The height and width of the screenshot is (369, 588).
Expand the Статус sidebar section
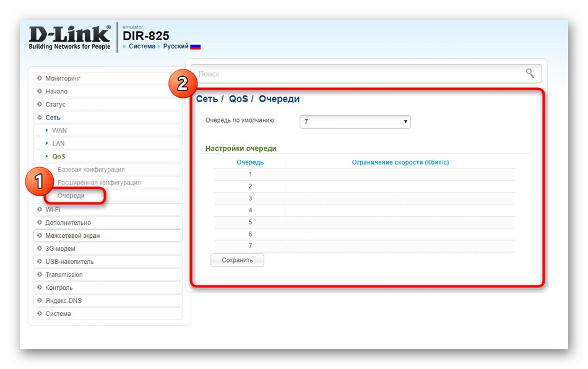pyautogui.click(x=108, y=104)
